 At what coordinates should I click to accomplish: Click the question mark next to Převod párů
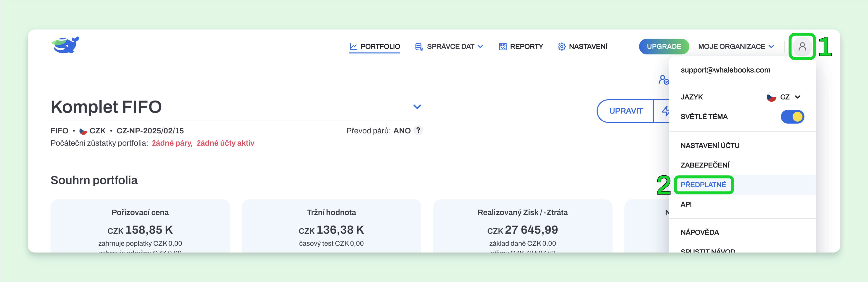coord(418,130)
